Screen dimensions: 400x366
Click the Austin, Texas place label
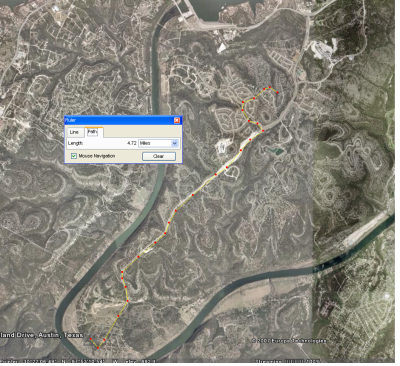62,335
